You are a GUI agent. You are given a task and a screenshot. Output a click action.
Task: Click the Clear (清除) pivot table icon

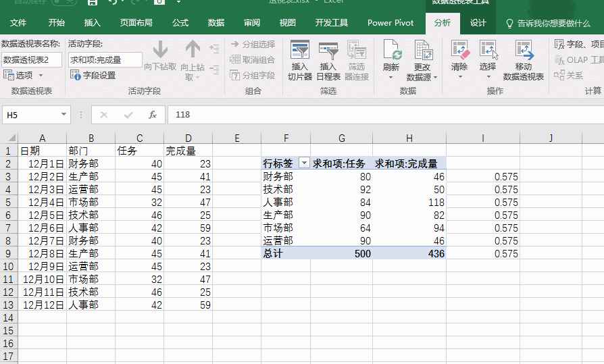(459, 52)
